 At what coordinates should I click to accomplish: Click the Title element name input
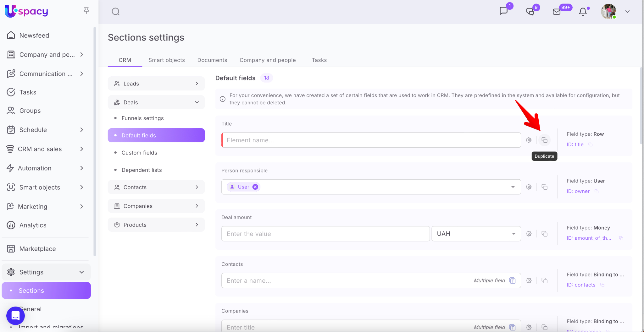(x=371, y=140)
